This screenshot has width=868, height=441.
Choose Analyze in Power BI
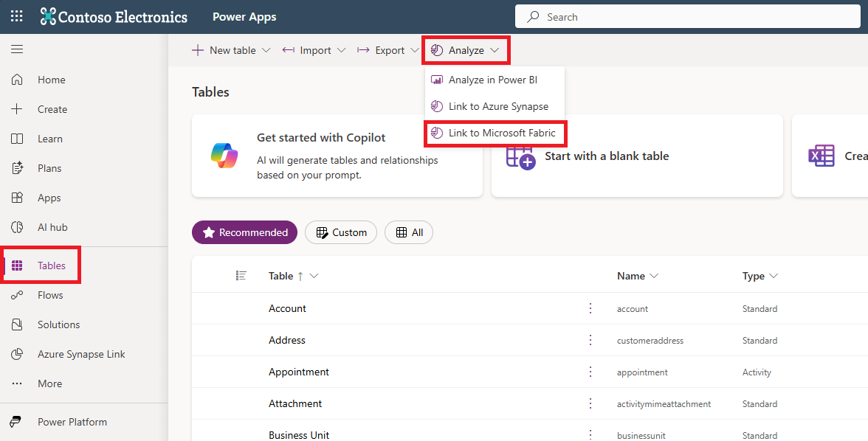point(495,80)
